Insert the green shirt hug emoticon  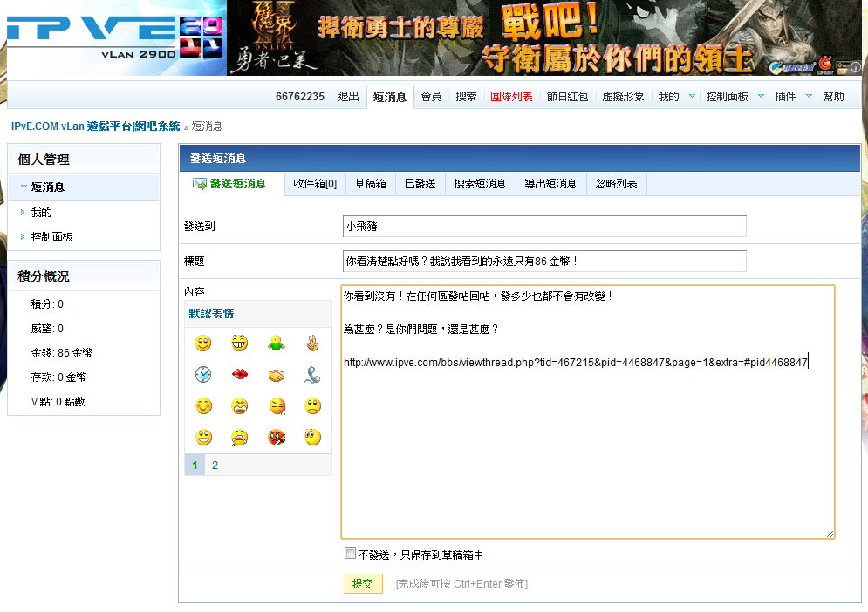point(276,343)
